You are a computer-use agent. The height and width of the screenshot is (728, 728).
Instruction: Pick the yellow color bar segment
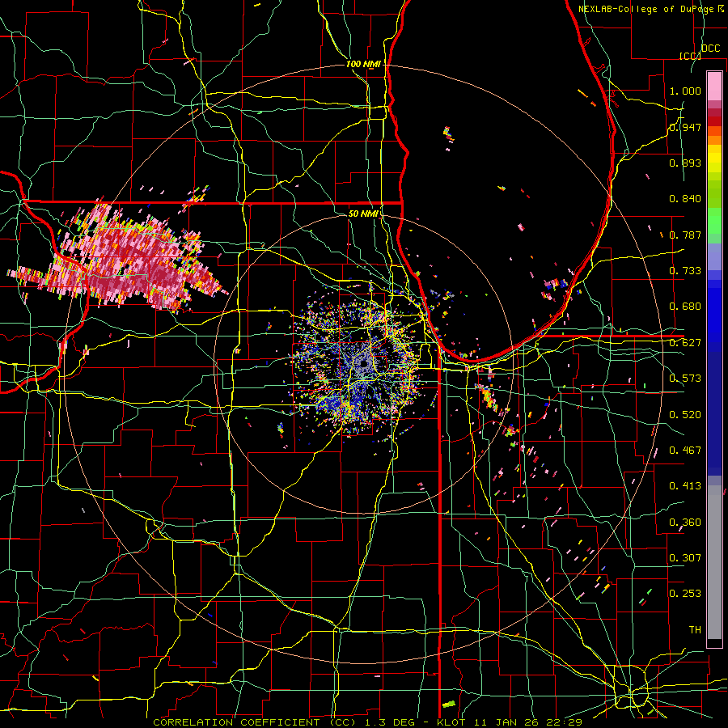click(x=714, y=159)
